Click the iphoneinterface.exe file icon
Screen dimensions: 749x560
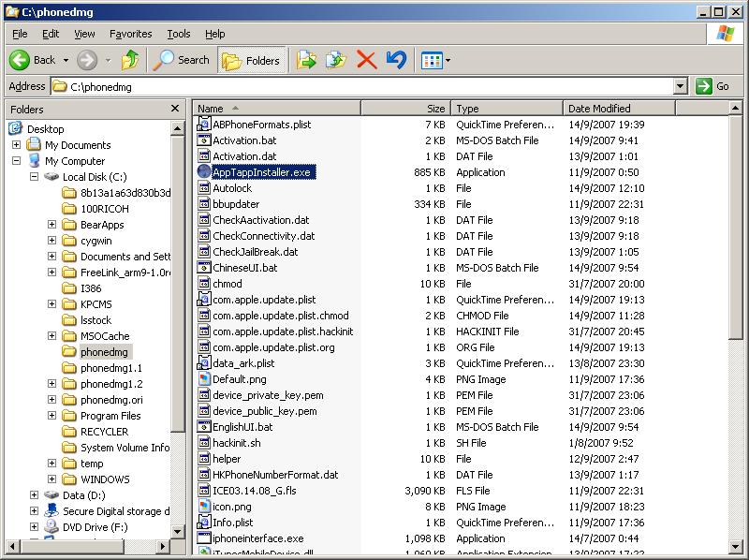coord(204,538)
